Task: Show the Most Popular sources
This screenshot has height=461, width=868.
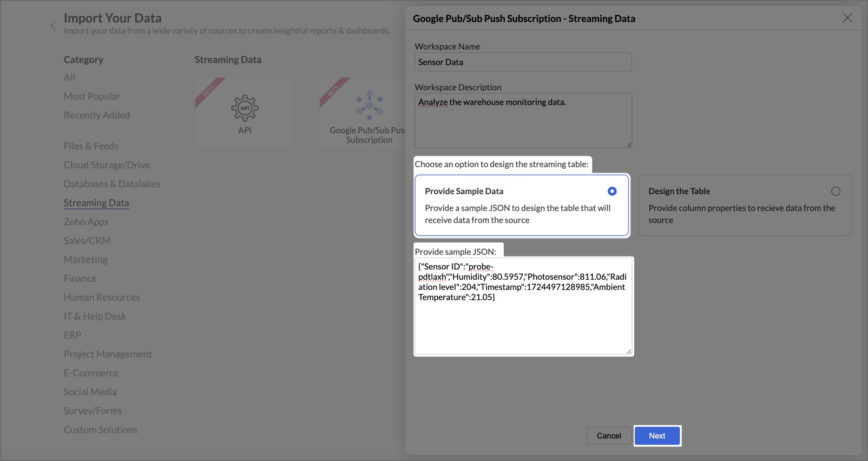Action: click(92, 96)
